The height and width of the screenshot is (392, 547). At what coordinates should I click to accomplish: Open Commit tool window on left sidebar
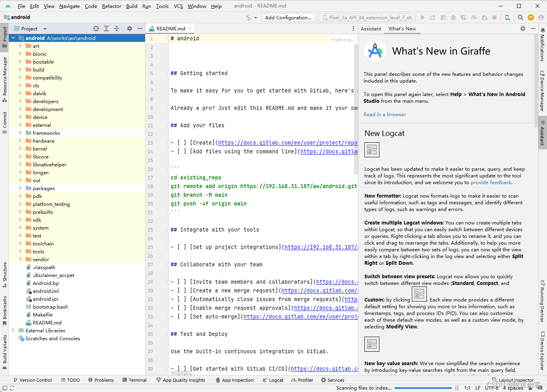point(5,122)
